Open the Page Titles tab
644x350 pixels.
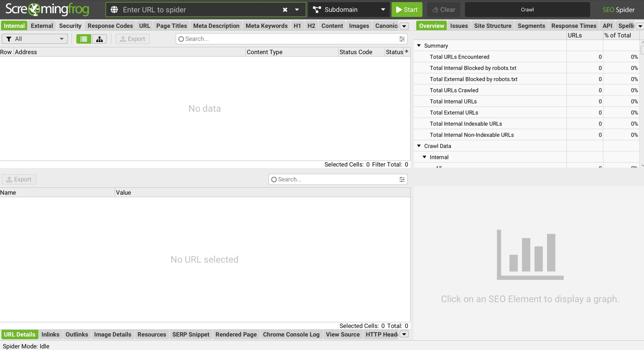(x=172, y=26)
